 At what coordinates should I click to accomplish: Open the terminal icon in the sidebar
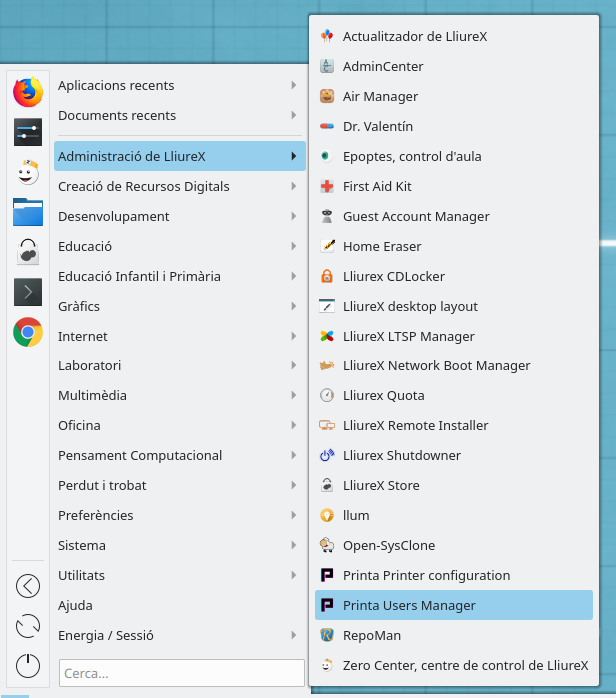pos(28,292)
